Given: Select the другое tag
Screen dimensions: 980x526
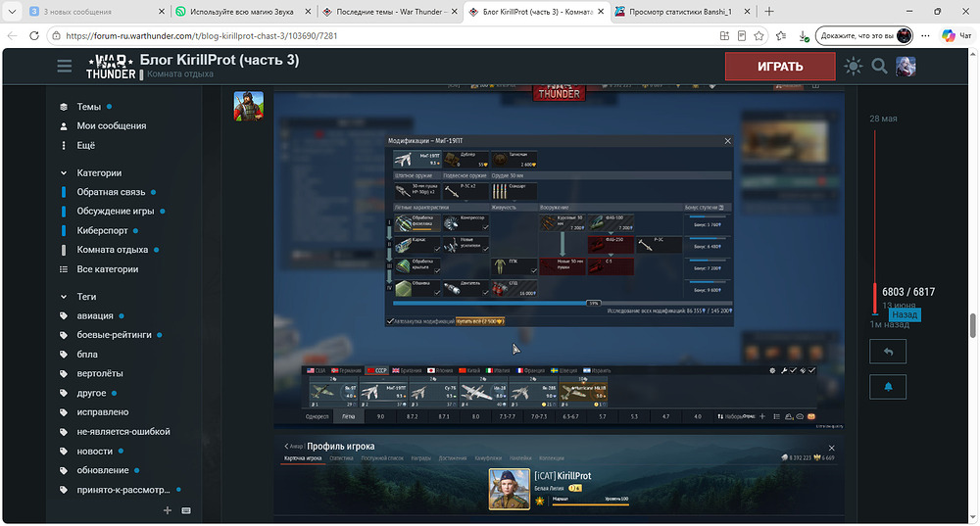Looking at the screenshot, I should (x=91, y=393).
